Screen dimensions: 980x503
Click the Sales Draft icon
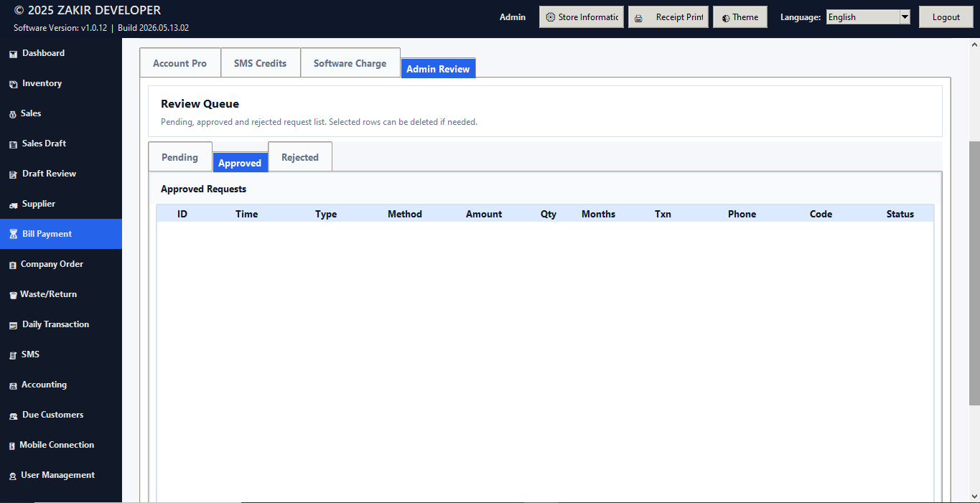pos(13,144)
